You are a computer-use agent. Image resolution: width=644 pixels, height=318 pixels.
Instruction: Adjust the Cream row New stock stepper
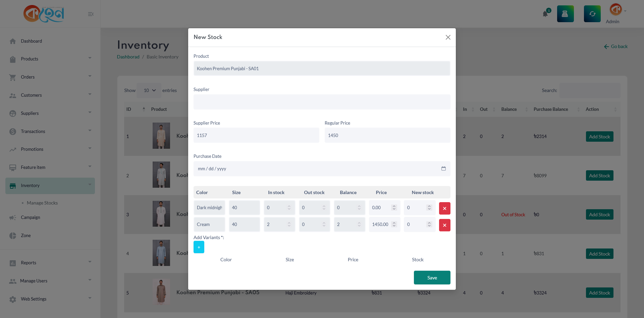pos(429,224)
